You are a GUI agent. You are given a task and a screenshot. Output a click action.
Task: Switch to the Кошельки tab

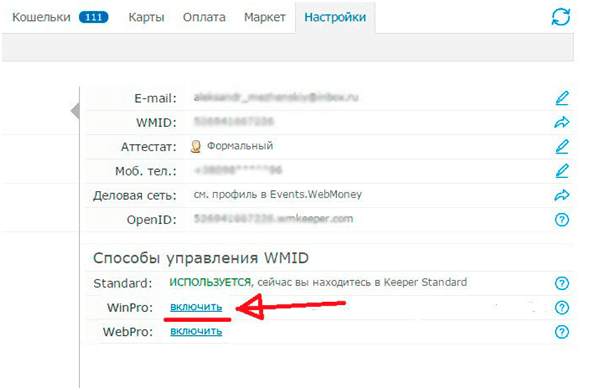pyautogui.click(x=41, y=17)
